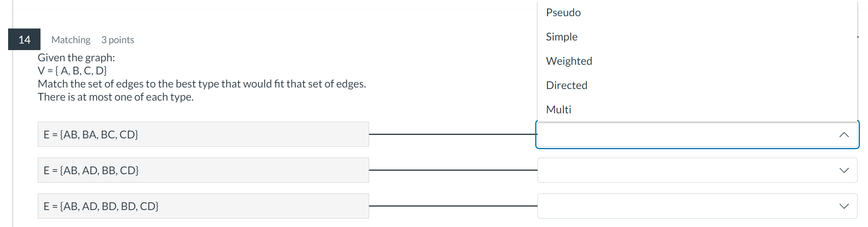Click "There is at most one of each type"
Screen dimensions: 868x227
[116, 97]
